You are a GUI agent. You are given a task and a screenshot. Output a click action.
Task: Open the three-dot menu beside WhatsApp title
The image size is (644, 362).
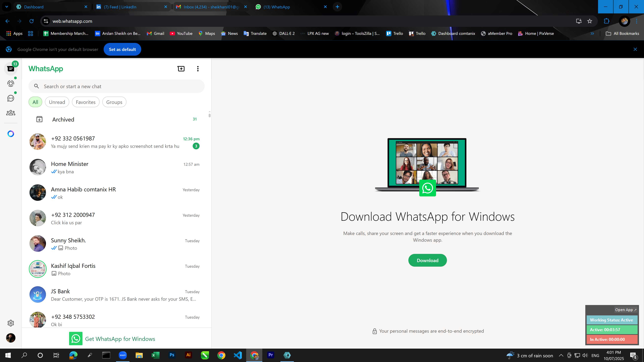click(x=198, y=69)
